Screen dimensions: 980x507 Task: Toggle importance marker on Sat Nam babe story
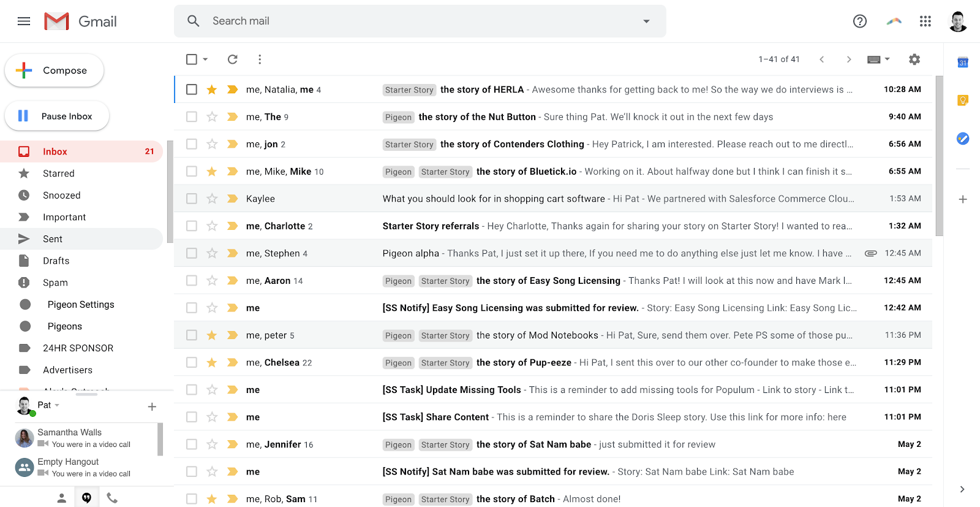(232, 444)
